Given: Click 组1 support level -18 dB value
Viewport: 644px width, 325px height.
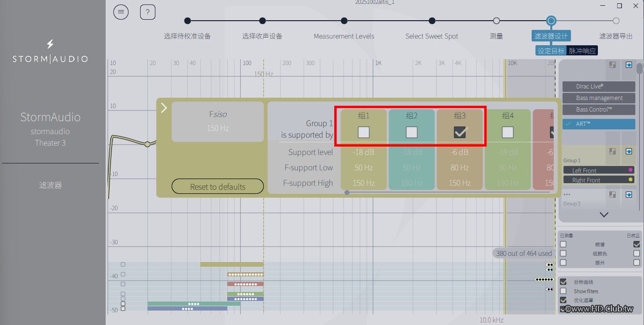Looking at the screenshot, I should click(364, 152).
